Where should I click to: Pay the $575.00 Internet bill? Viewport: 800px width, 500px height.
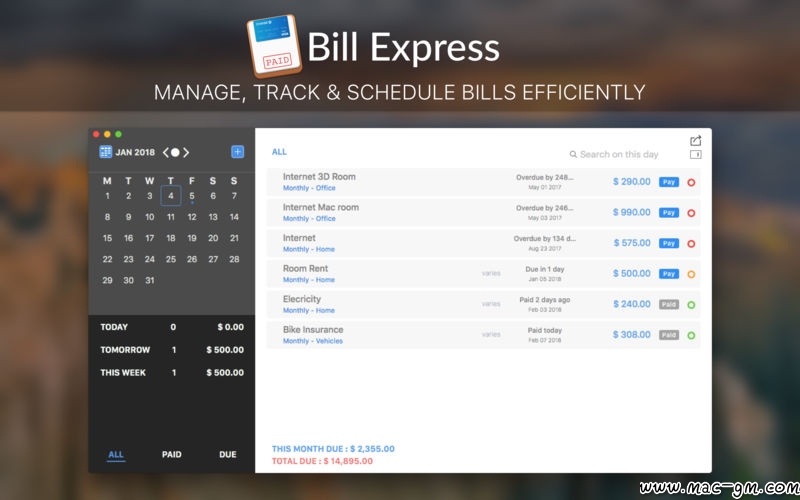pyautogui.click(x=669, y=243)
